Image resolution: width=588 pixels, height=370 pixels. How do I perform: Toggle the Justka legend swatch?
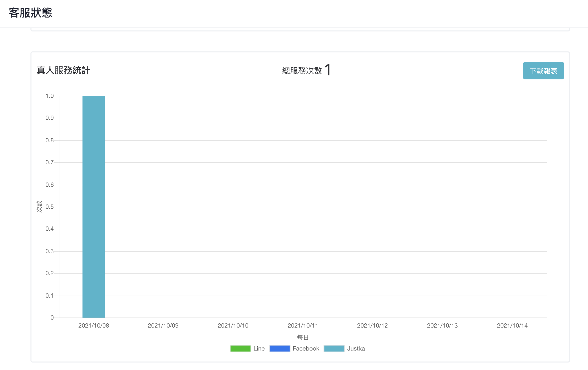click(334, 349)
